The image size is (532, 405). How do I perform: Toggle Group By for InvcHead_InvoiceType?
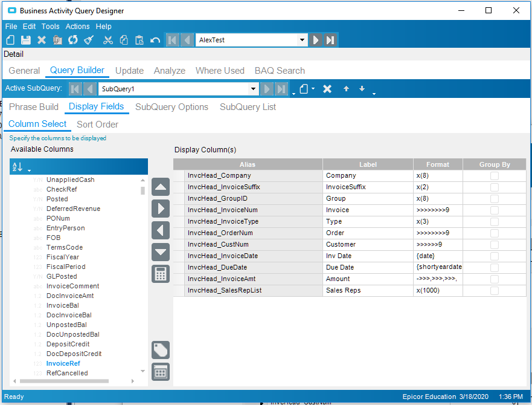pos(495,222)
